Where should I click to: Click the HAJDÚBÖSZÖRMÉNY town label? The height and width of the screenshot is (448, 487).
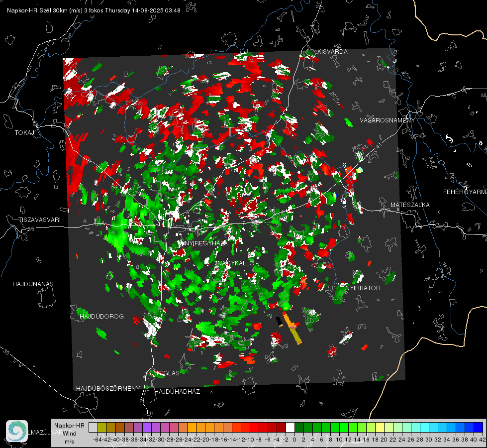[108, 389]
